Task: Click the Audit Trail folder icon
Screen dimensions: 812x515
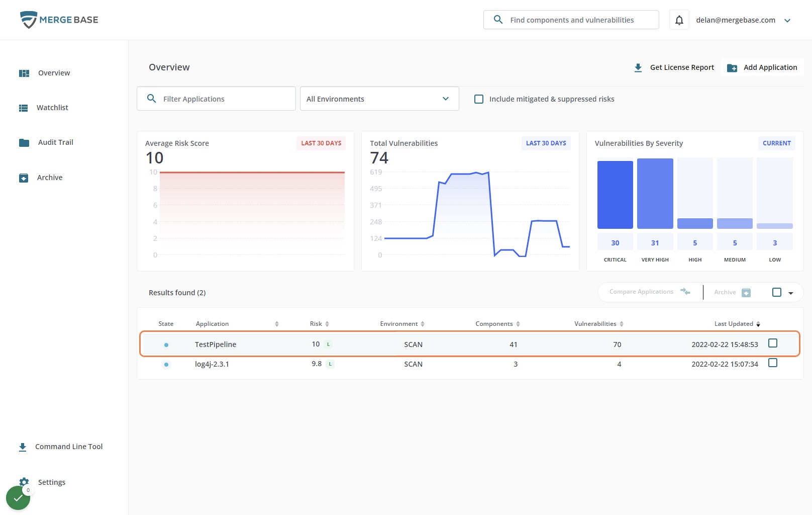Action: click(x=24, y=142)
